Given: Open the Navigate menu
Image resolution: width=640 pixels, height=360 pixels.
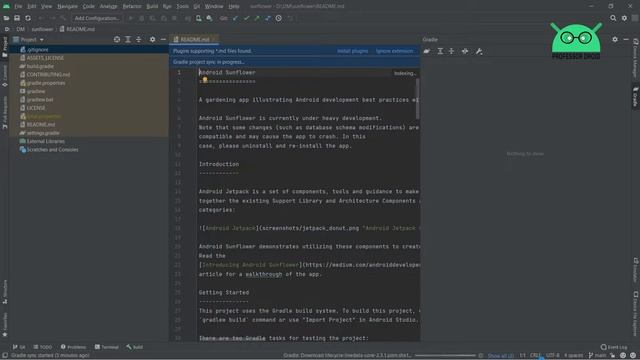Looking at the screenshot, I should [67, 6].
